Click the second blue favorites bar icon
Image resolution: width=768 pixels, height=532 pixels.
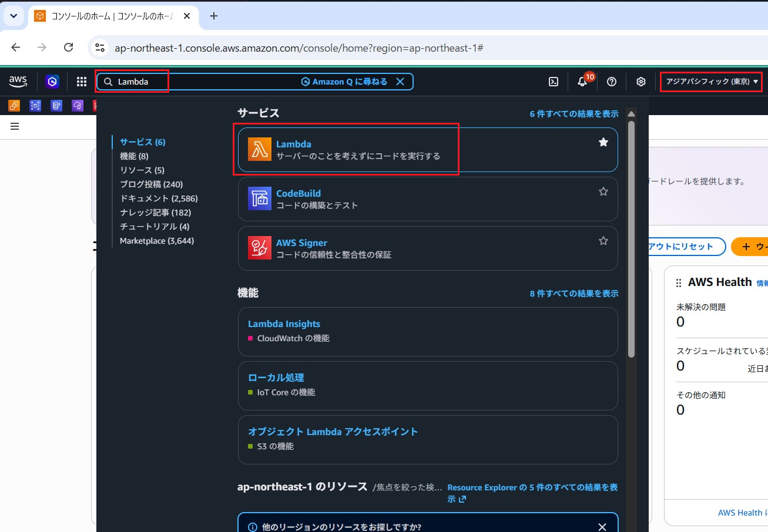tap(35, 106)
